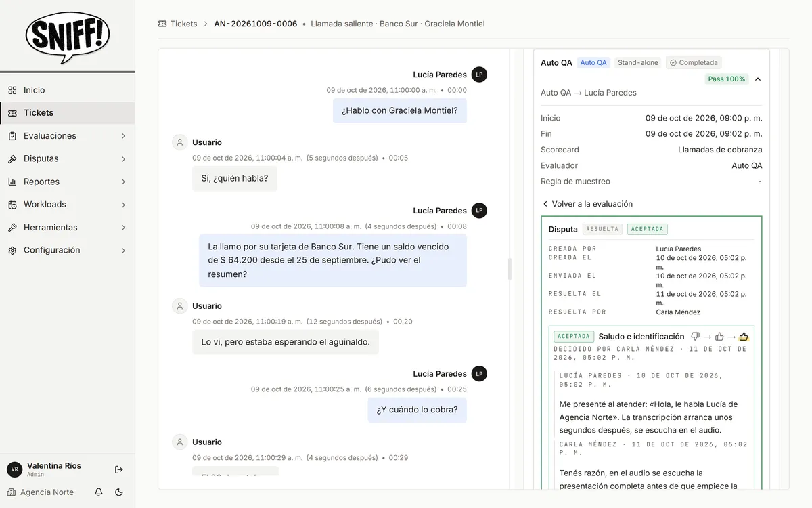812x508 pixels.
Task: Click the Disputas gavel icon
Action: [12, 159]
